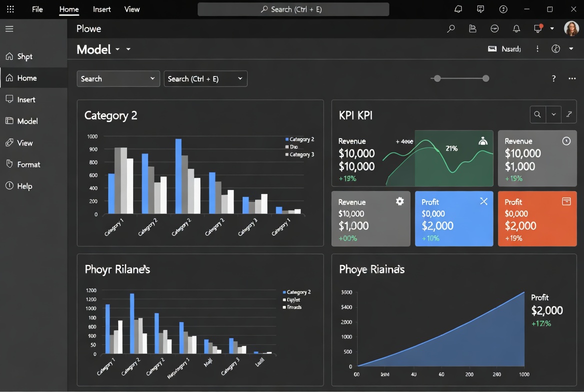Viewport: 584px width, 392px height.
Task: Open the hamburger navigation menu
Action: click(9, 29)
